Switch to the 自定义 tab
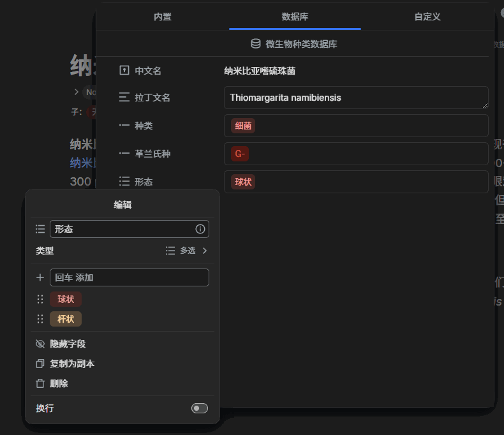 coord(427,17)
